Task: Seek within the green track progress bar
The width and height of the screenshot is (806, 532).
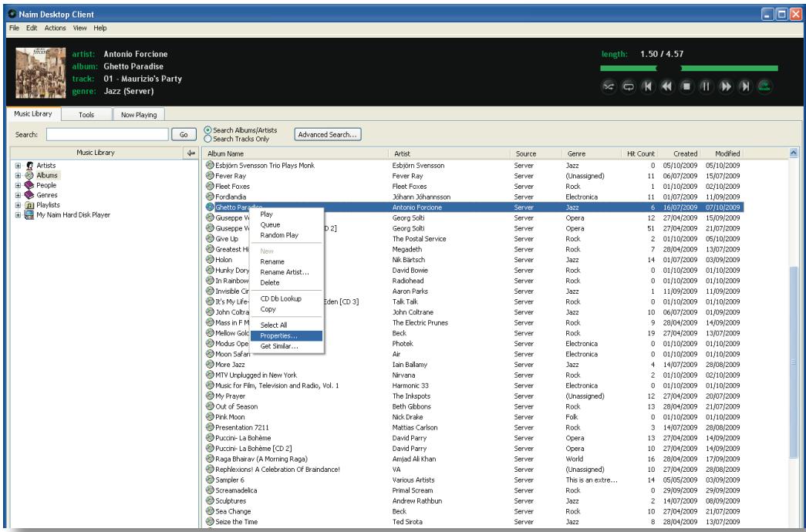Action: (689, 68)
